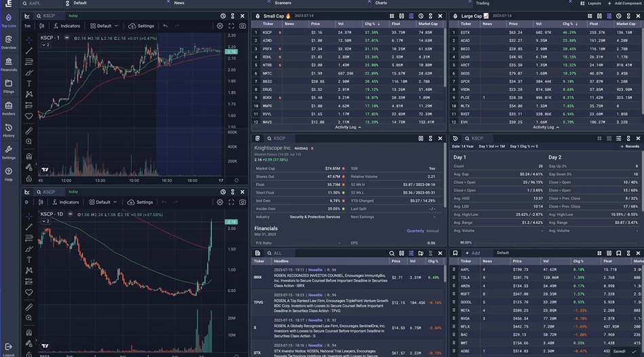Click the search icon in the news panel header
644x357 pixels.
pos(392,253)
